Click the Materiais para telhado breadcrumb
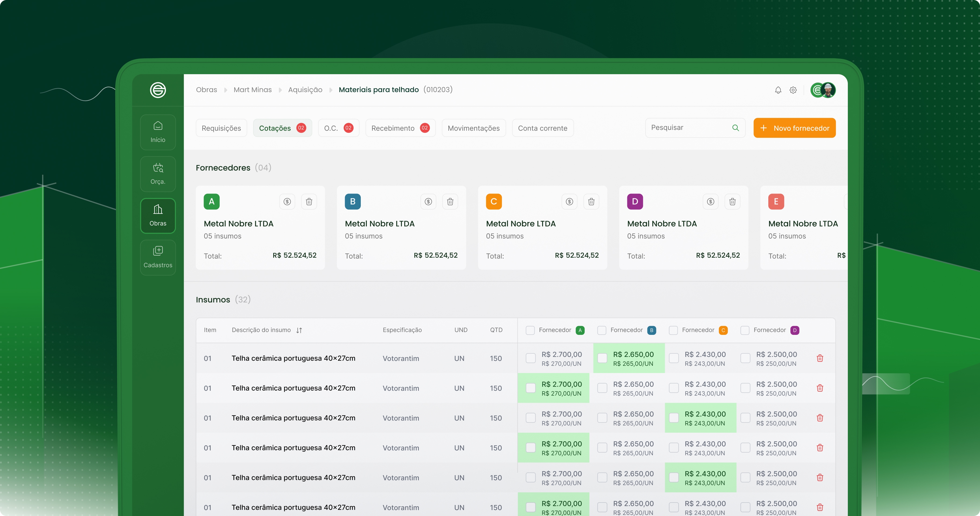980x516 pixels. point(379,90)
